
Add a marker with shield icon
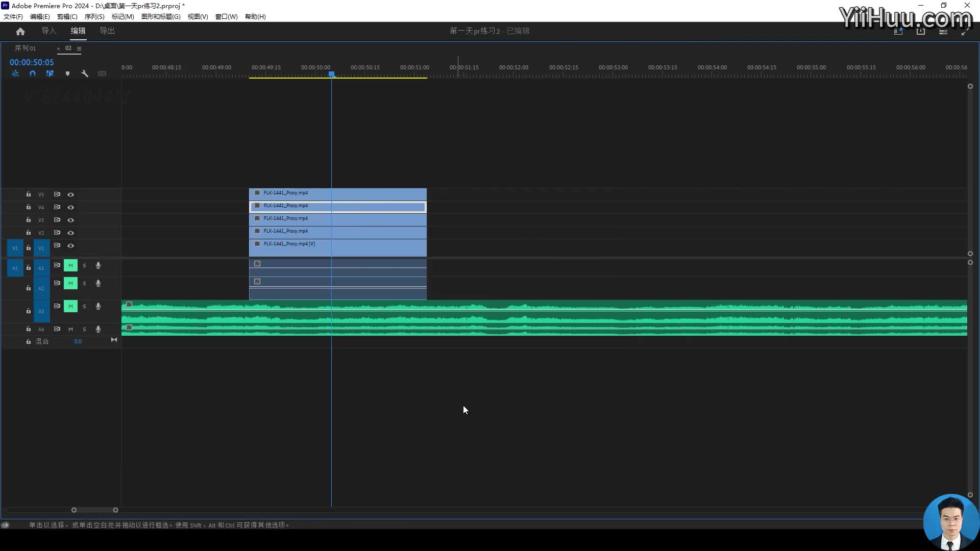pos(67,73)
